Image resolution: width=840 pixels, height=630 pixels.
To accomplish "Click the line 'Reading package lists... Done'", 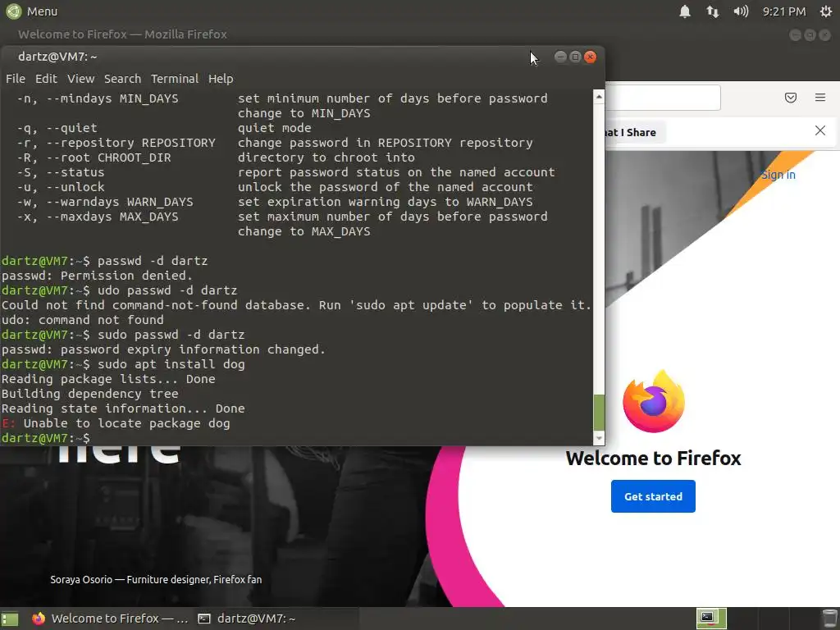I will pos(108,379).
